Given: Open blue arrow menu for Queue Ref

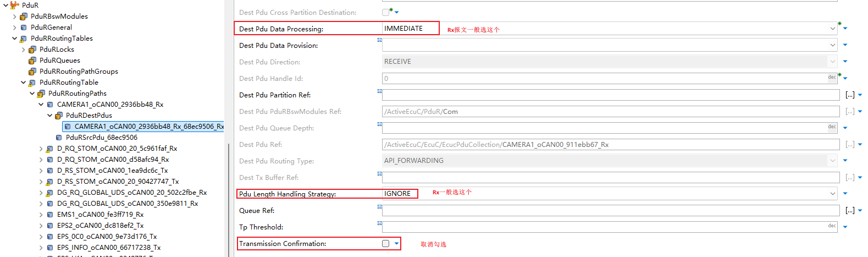Looking at the screenshot, I should (x=860, y=211).
